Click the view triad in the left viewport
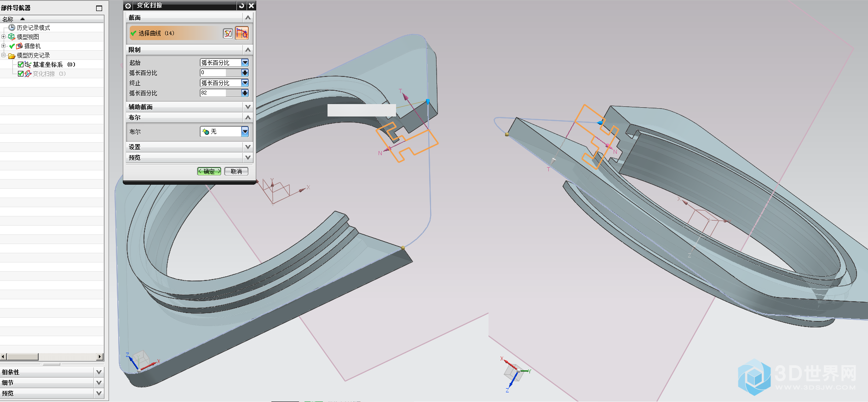This screenshot has width=868, height=402. (x=140, y=361)
